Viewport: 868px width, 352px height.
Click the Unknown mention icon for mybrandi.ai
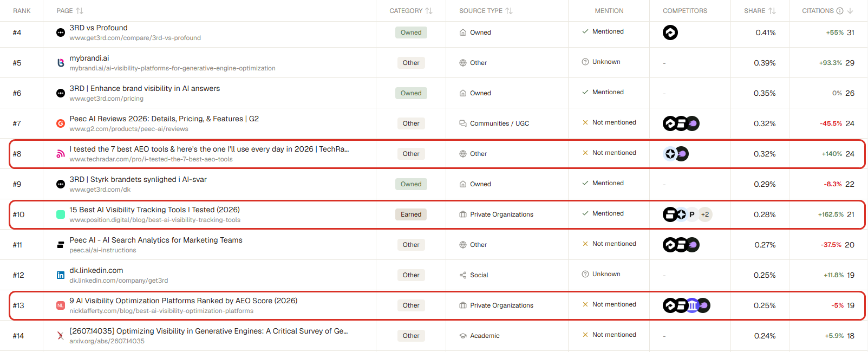click(585, 62)
